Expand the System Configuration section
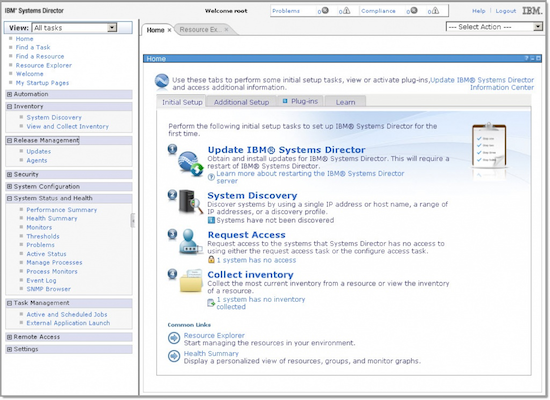This screenshot has width=550, height=400. [9, 187]
